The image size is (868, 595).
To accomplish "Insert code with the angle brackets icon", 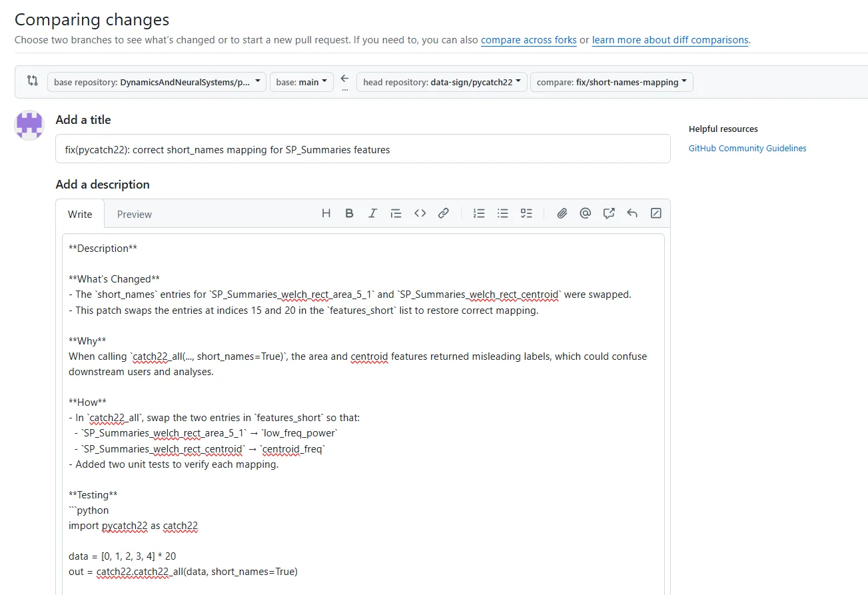I will (x=420, y=213).
